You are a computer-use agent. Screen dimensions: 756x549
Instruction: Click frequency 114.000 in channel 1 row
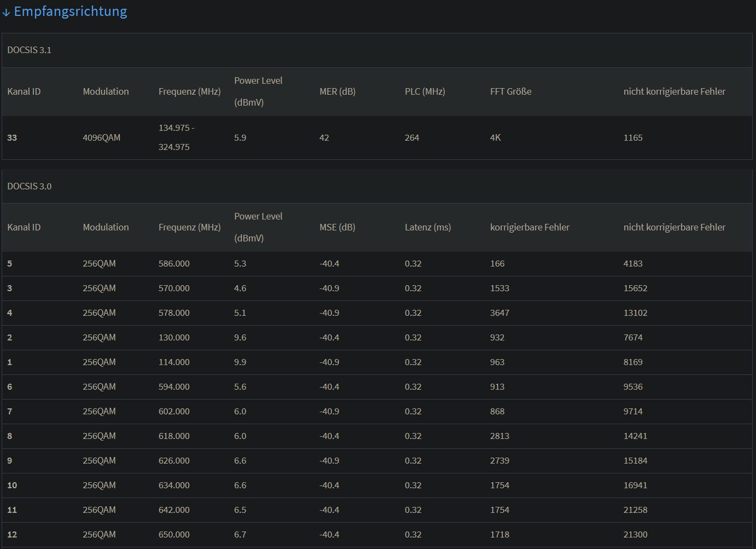(x=174, y=362)
